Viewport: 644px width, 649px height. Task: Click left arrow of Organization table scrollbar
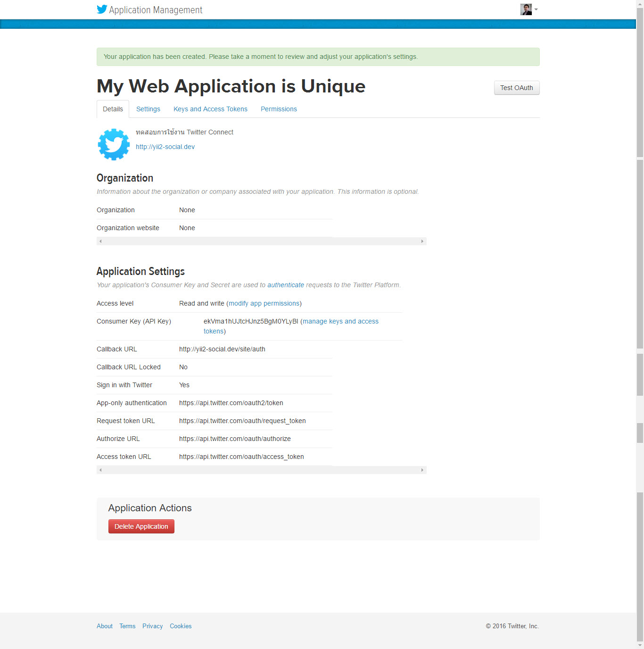pyautogui.click(x=100, y=241)
